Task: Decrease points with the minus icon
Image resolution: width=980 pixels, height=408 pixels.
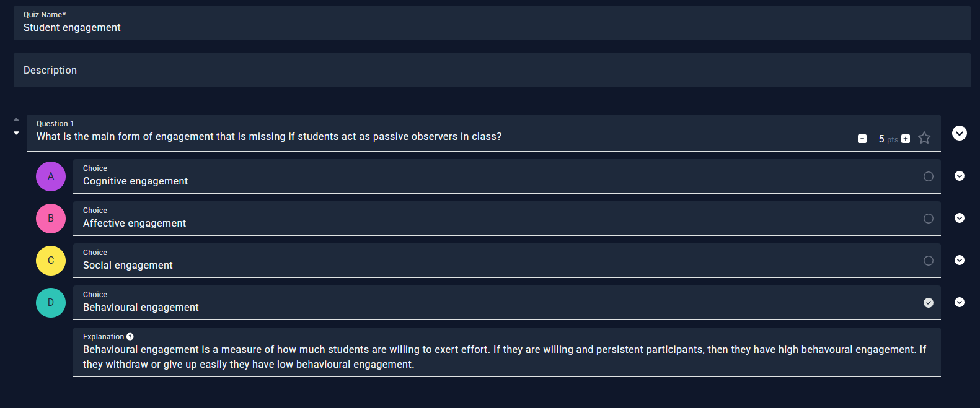Action: [x=862, y=139]
